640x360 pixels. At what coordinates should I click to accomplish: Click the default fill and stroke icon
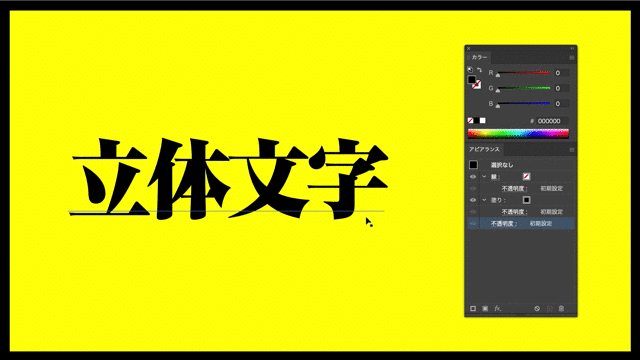[x=470, y=70]
